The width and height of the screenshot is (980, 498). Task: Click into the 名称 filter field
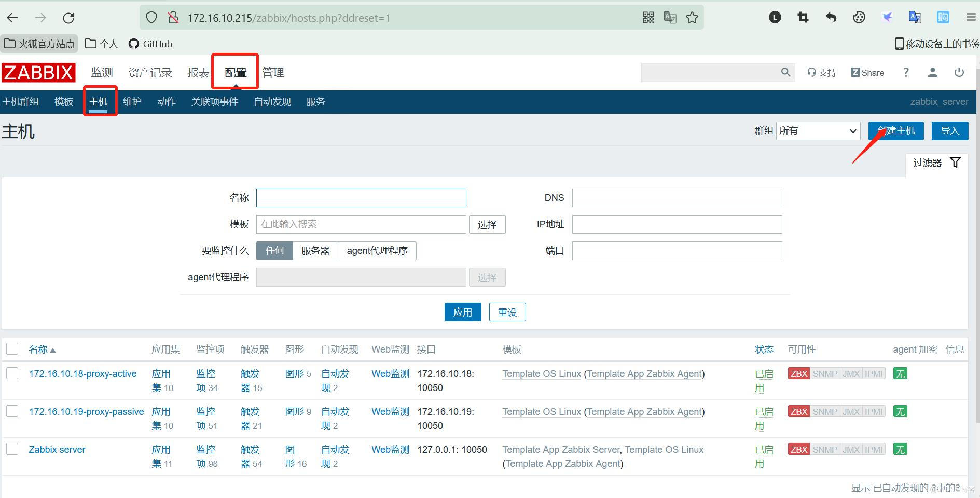pos(361,198)
